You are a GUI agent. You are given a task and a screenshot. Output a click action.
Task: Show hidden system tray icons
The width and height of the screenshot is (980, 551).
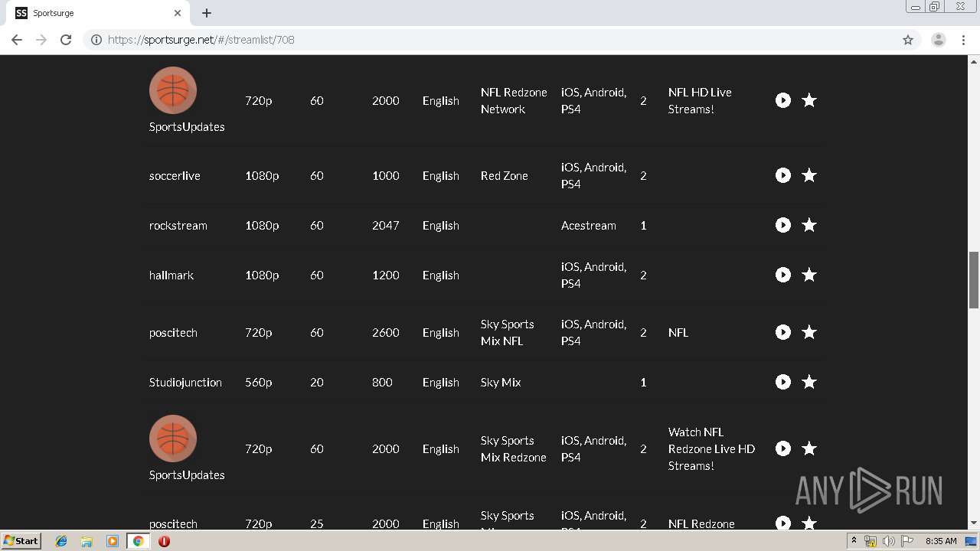coord(854,541)
